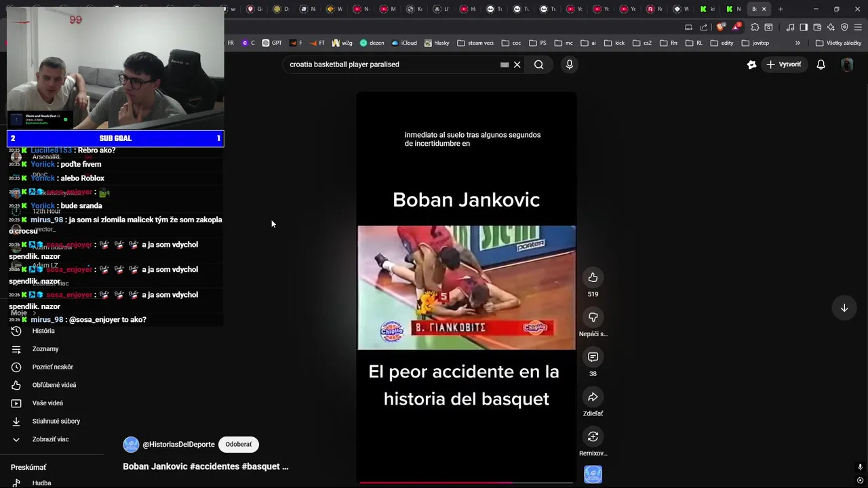Show hidden bookmarks with double chevron
This screenshot has height=488, width=868.
pos(797,43)
